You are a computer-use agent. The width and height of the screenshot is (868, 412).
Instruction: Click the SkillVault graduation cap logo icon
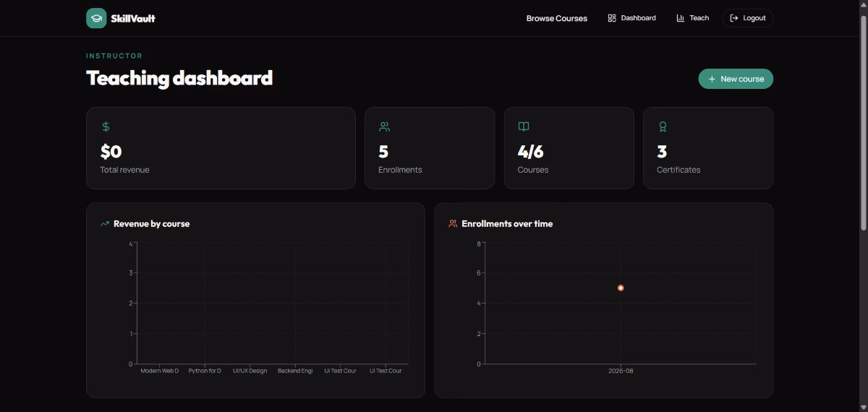coord(96,18)
